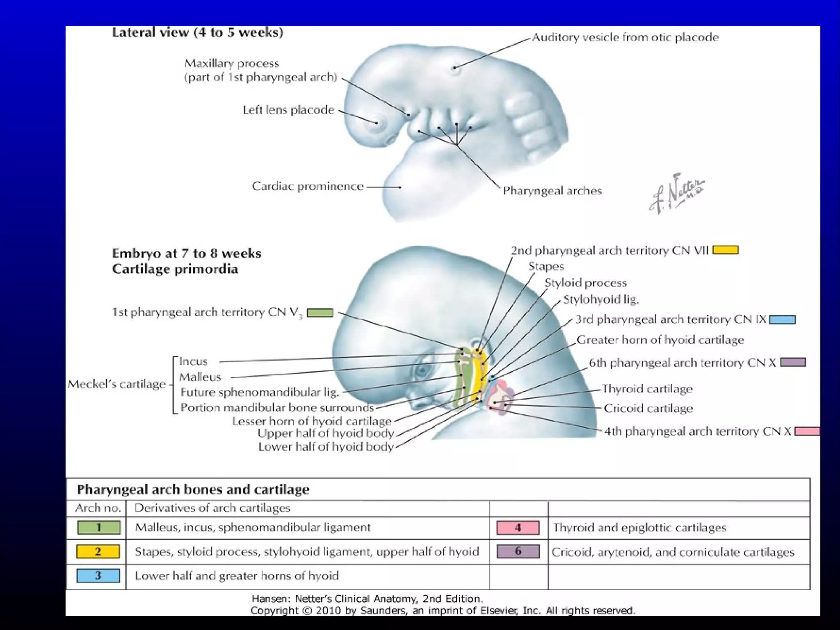Click the 'Portion mandibular bone surrounds' label
This screenshot has width=840, height=630.
[x=277, y=408]
